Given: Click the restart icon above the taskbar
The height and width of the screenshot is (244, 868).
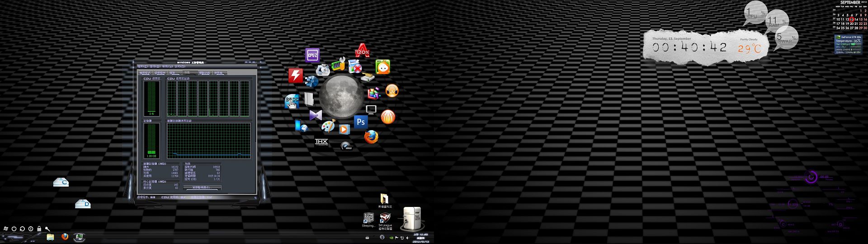Looking at the screenshot, I should point(22,229).
